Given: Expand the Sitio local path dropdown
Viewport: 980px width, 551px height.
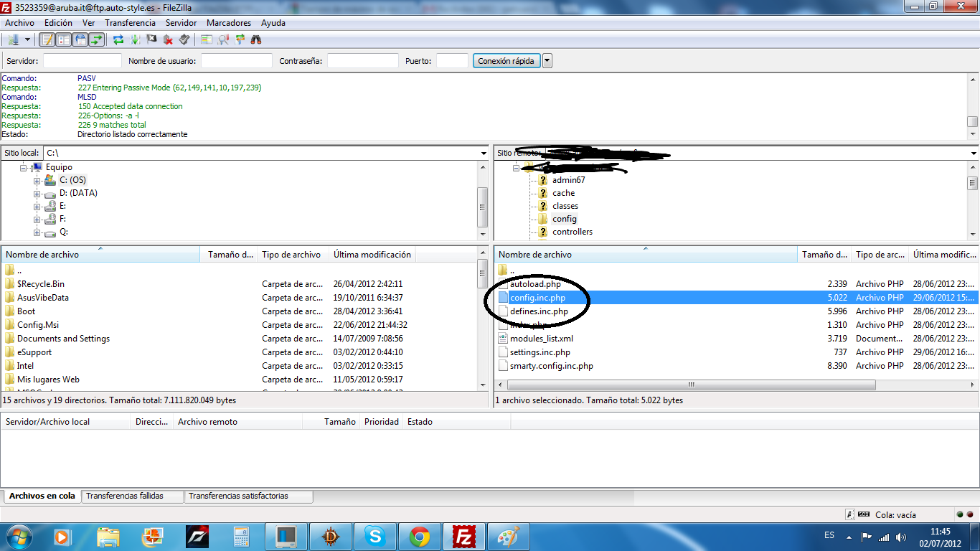Looking at the screenshot, I should tap(484, 153).
